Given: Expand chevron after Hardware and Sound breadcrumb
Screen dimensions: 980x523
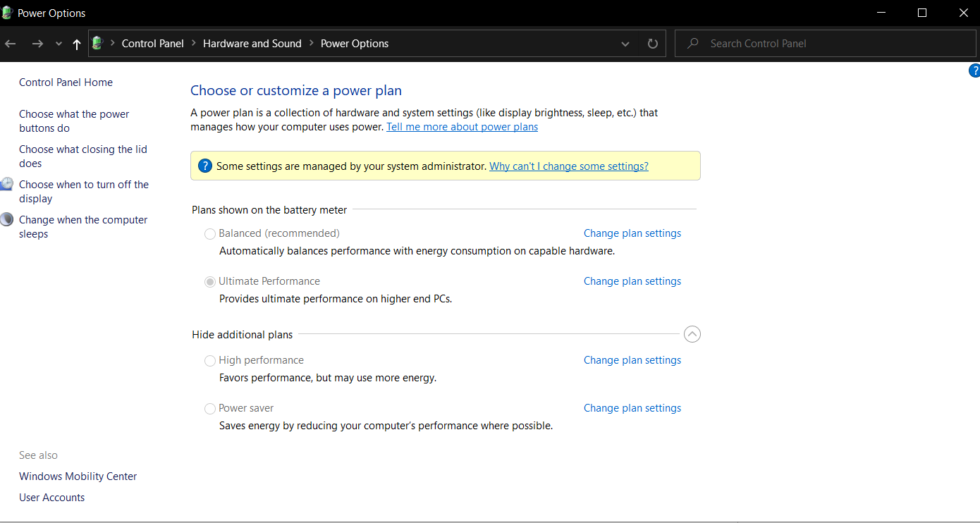Looking at the screenshot, I should click(311, 44).
